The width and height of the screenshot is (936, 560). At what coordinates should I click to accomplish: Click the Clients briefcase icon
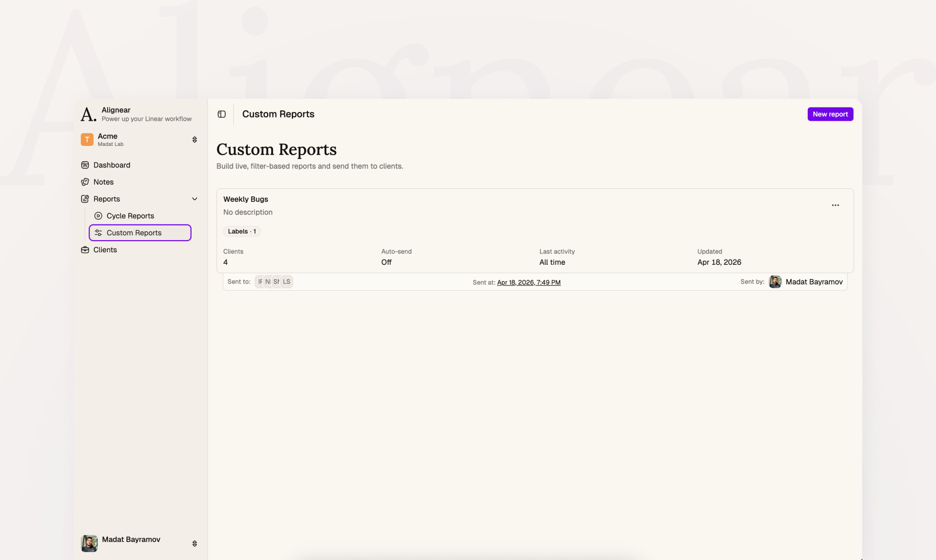coord(85,250)
